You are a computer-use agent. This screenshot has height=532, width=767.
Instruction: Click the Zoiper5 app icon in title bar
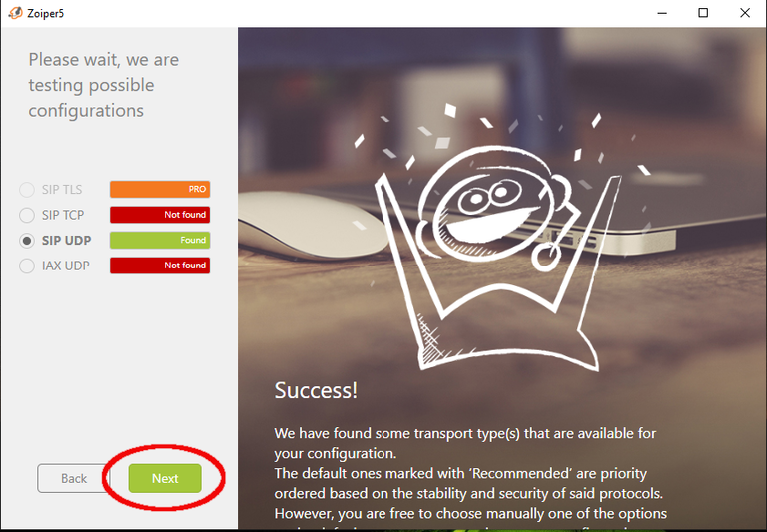pyautogui.click(x=15, y=13)
